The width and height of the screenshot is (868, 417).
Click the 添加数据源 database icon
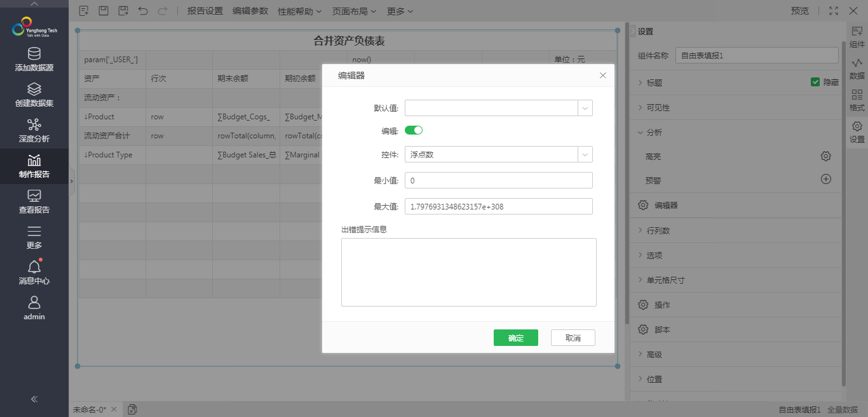point(34,55)
